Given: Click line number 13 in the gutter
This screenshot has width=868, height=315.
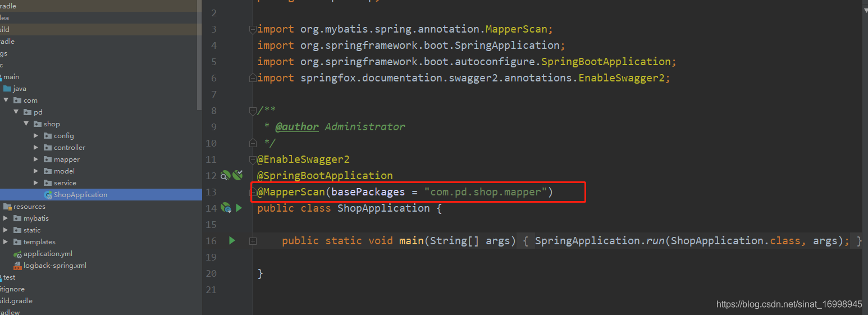Looking at the screenshot, I should point(211,192).
